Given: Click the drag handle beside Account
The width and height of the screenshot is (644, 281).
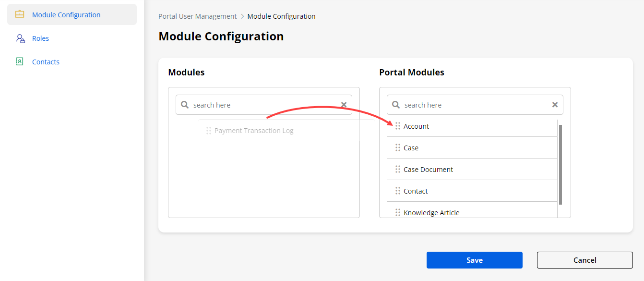Looking at the screenshot, I should (398, 126).
